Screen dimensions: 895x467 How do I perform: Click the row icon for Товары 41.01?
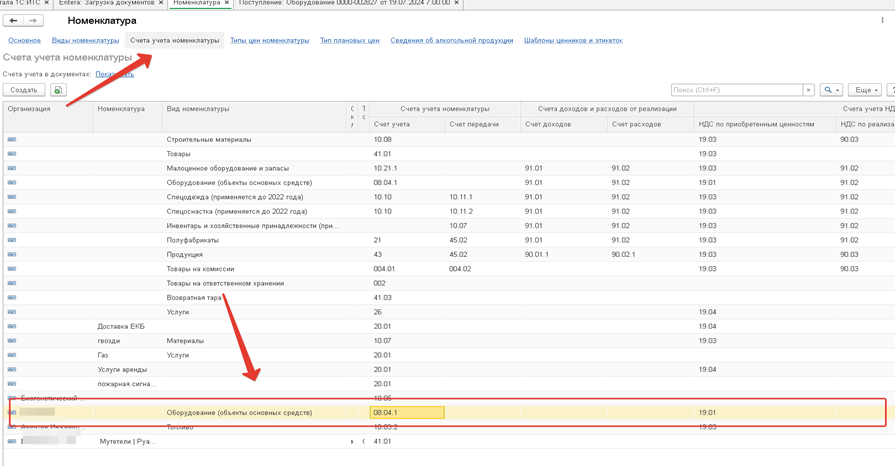click(12, 154)
